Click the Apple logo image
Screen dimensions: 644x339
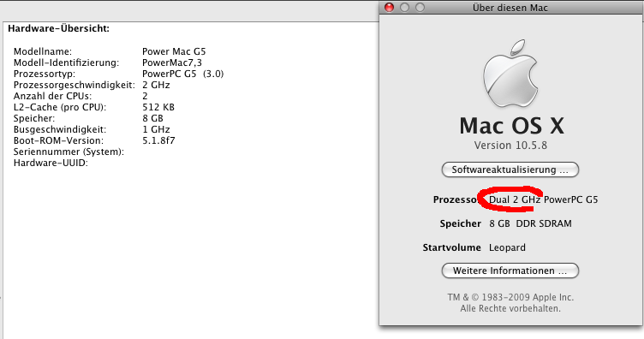(x=510, y=74)
